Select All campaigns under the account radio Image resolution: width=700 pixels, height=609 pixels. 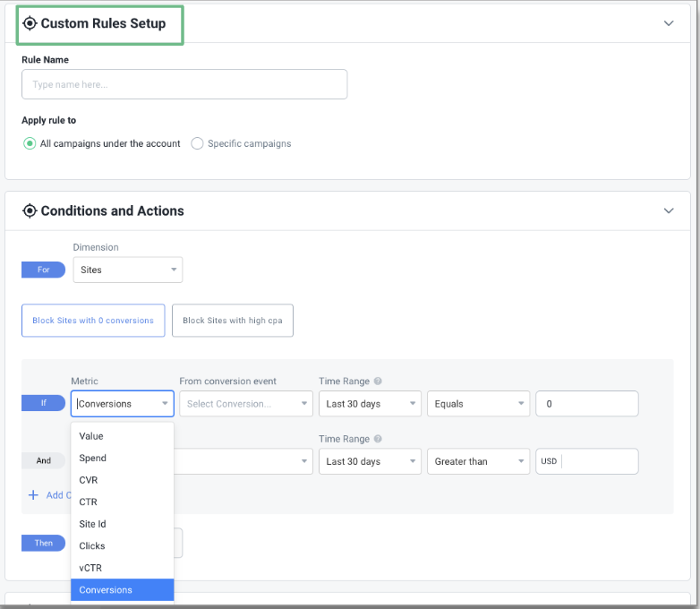tap(30, 143)
